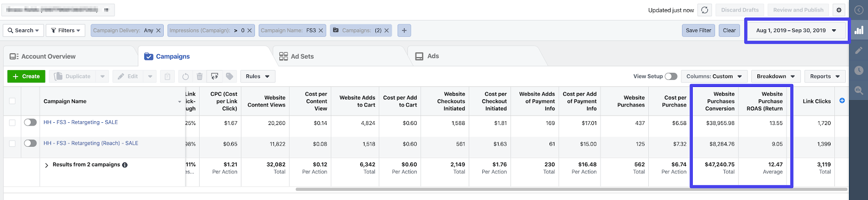
Task: Open the Filters dropdown
Action: 66,30
